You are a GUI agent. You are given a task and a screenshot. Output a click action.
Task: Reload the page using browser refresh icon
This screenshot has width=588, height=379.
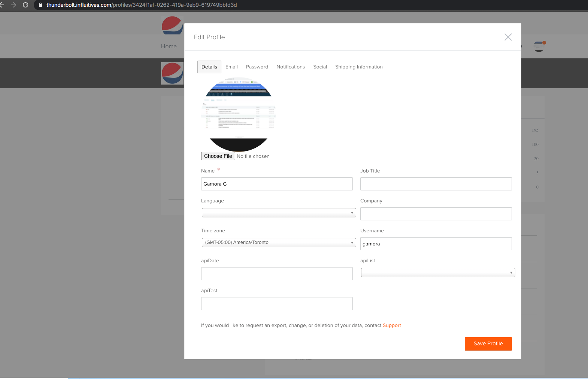click(x=25, y=5)
